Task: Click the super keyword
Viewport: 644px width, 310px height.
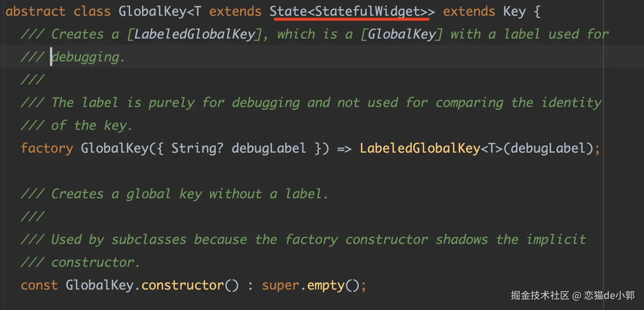Action: point(280,285)
